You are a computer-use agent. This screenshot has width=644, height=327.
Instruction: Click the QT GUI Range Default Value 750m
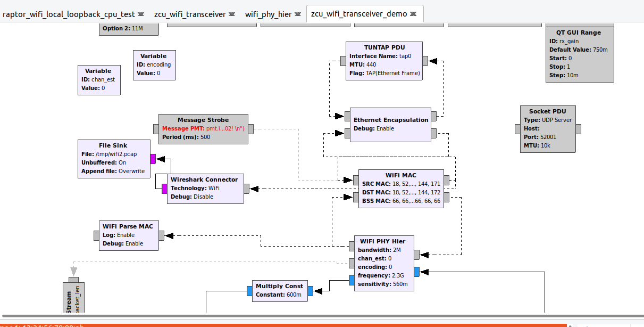click(579, 50)
